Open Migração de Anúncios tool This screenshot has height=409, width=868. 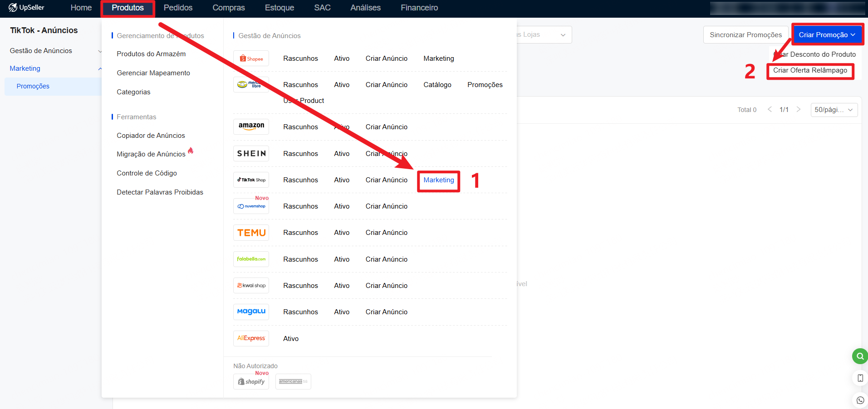pos(151,154)
